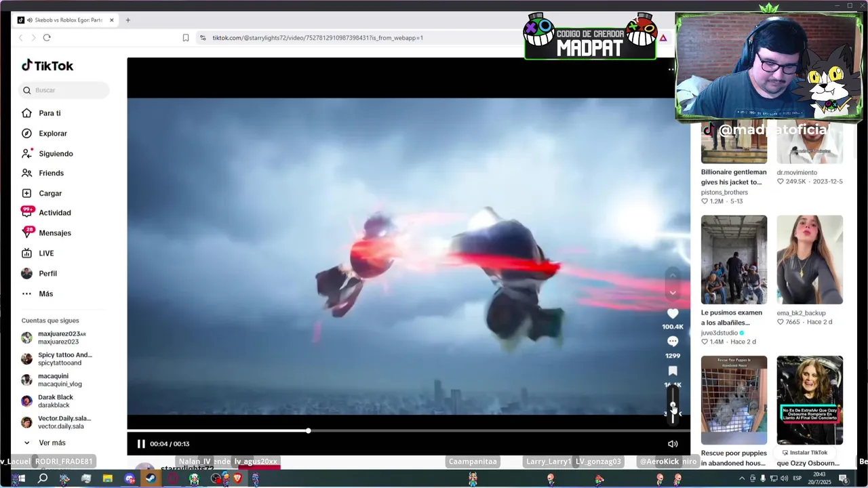Open juve3dstudio profile link
This screenshot has width=868, height=488.
tap(719, 333)
